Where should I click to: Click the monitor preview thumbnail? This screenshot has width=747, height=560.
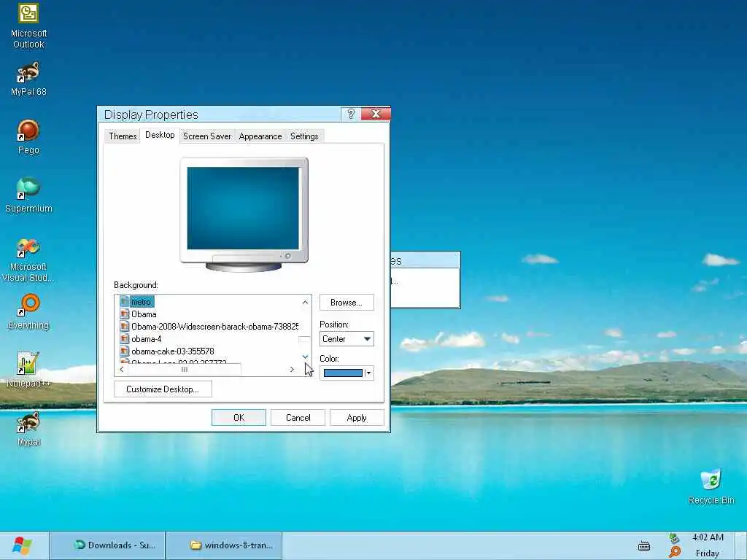pyautogui.click(x=244, y=214)
